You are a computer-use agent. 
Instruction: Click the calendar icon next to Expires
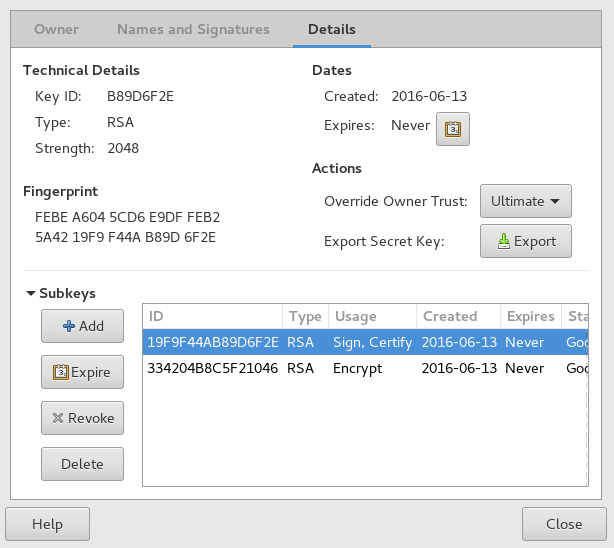[x=453, y=128]
